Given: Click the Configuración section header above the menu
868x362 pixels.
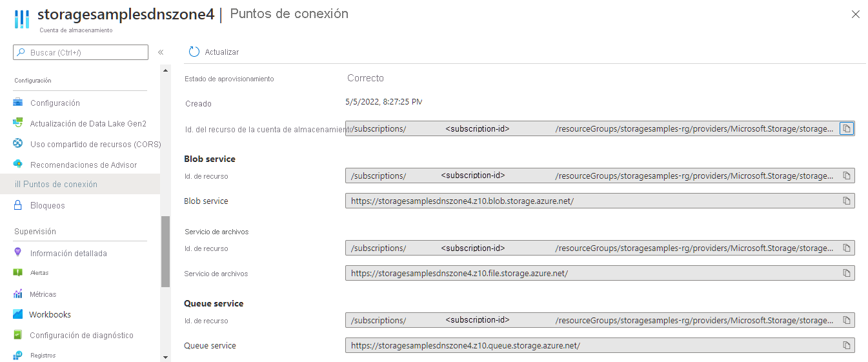Looking at the screenshot, I should click(33, 81).
